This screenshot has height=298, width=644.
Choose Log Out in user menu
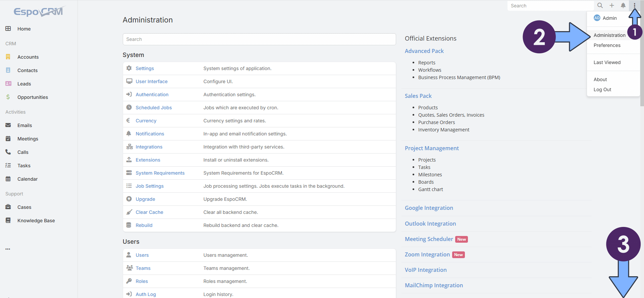tap(602, 90)
